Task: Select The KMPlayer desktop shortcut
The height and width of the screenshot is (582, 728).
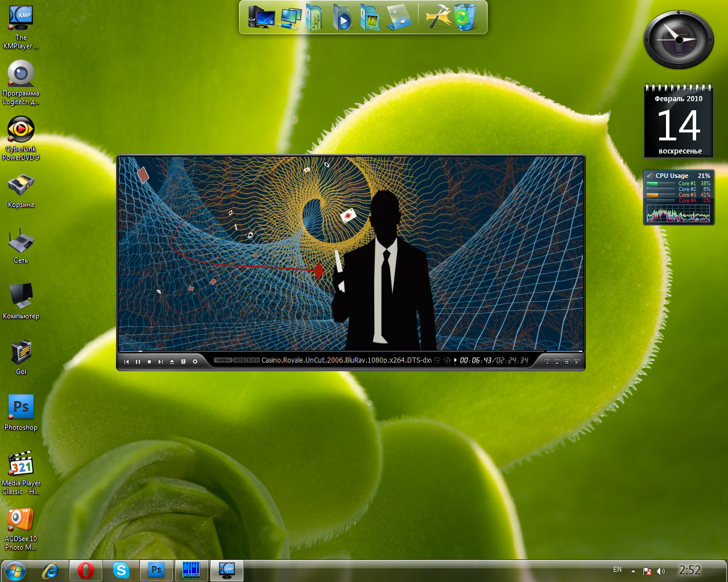Action: (x=21, y=27)
